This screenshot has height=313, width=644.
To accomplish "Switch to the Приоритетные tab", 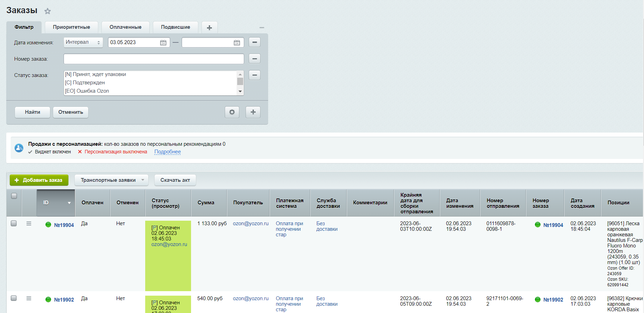I will (72, 27).
